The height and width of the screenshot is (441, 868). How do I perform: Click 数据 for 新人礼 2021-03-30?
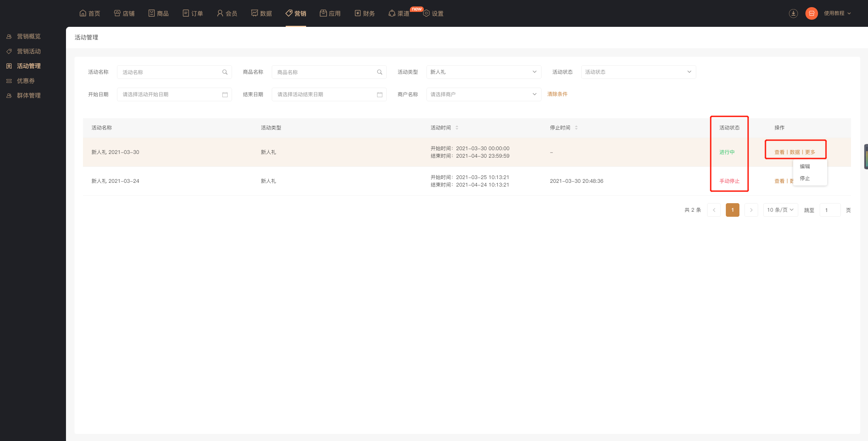click(x=795, y=152)
